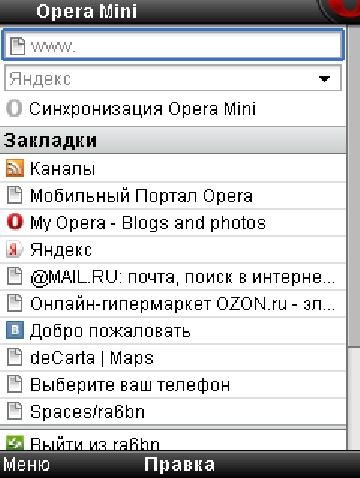360x478 pixels.
Task: Open Мобильный Портал Opera bookmark
Action: [173, 196]
